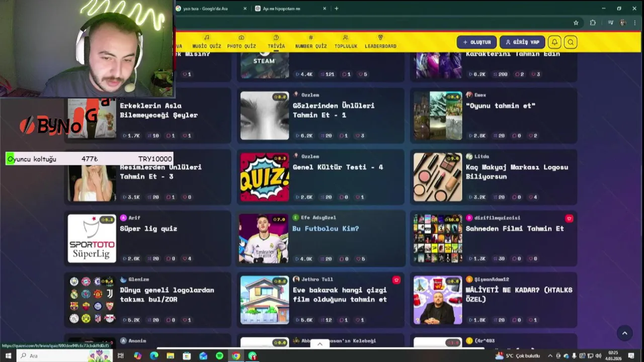Click author name ŞişmanAdam12
The image size is (644, 362).
[x=491, y=279]
